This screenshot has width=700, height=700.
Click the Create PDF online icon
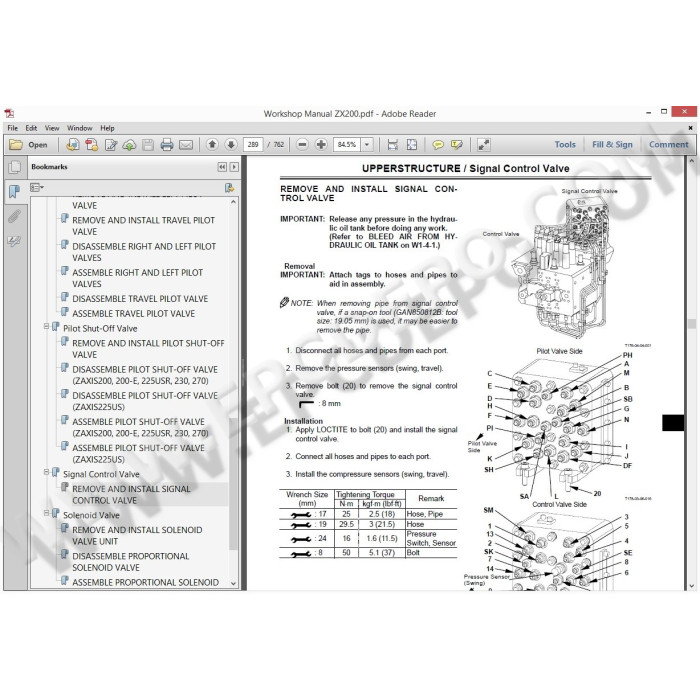pos(73,145)
